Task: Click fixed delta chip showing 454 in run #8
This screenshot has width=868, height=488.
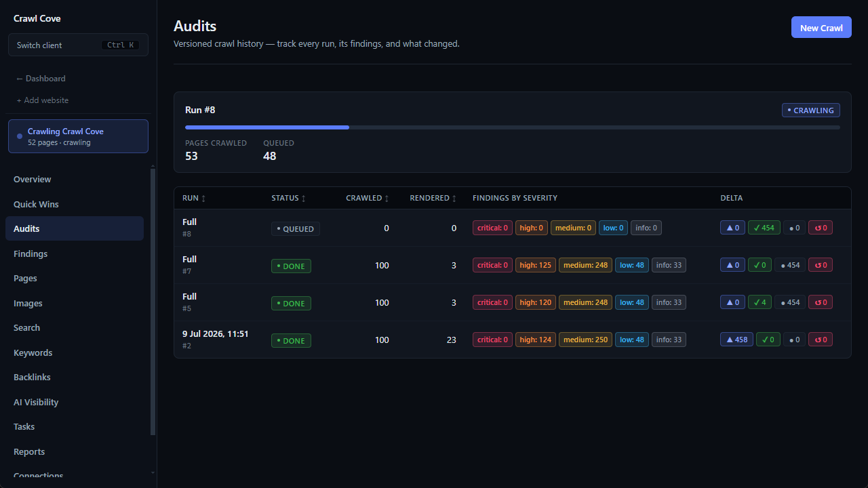Action: [x=764, y=228]
